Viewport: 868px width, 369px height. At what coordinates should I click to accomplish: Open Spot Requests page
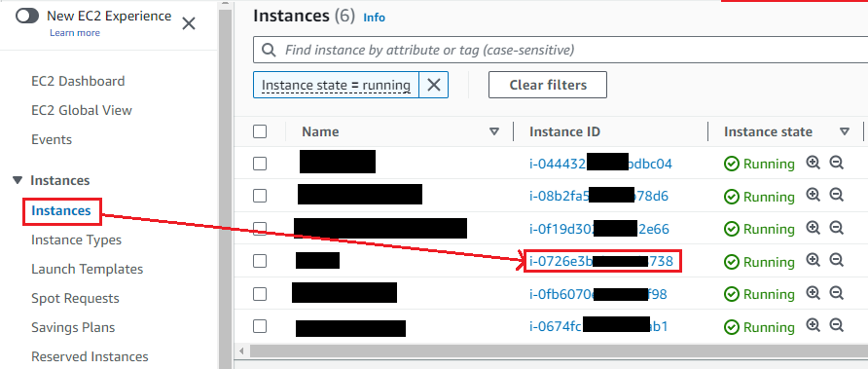(75, 299)
